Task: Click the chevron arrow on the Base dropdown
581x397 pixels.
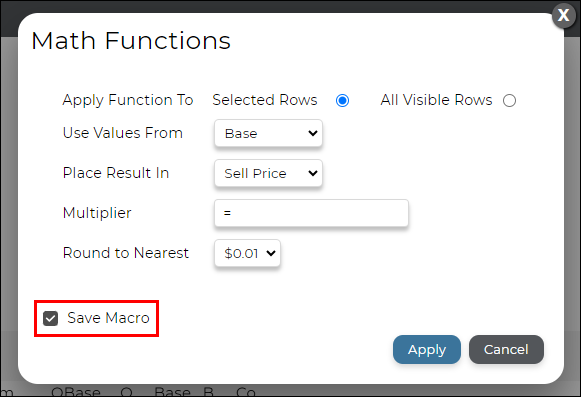Action: click(313, 133)
